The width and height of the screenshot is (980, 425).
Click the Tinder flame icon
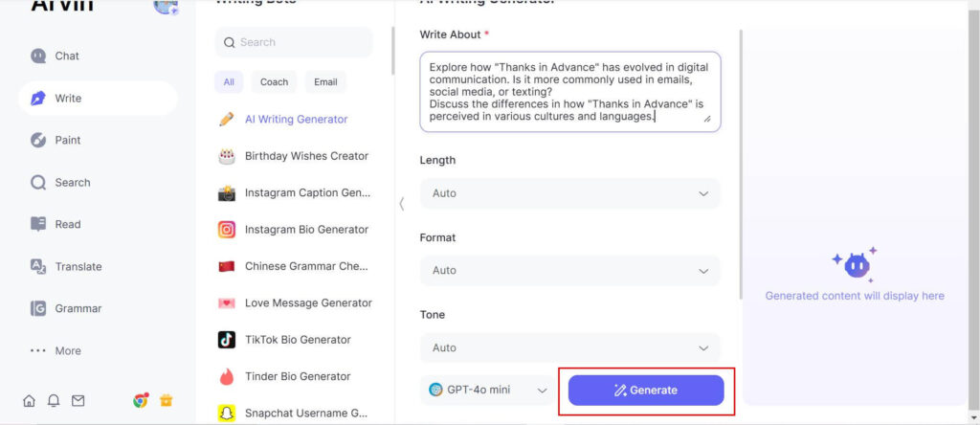point(226,377)
